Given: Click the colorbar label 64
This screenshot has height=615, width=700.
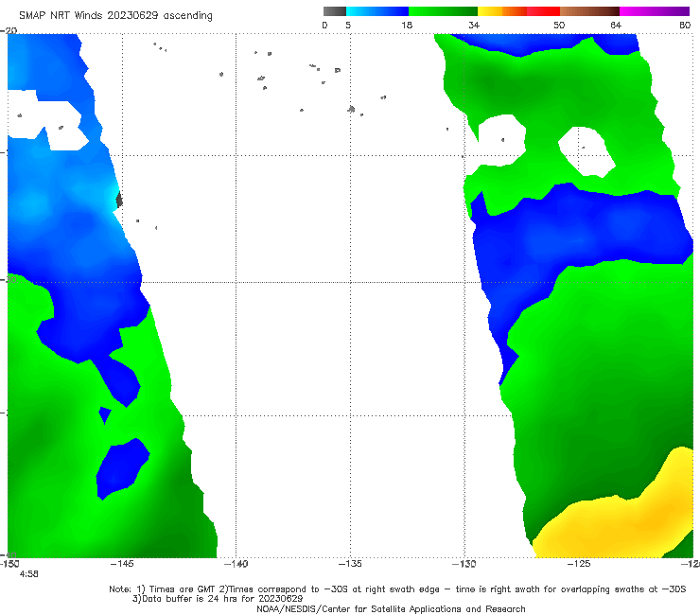Looking at the screenshot, I should [x=616, y=25].
